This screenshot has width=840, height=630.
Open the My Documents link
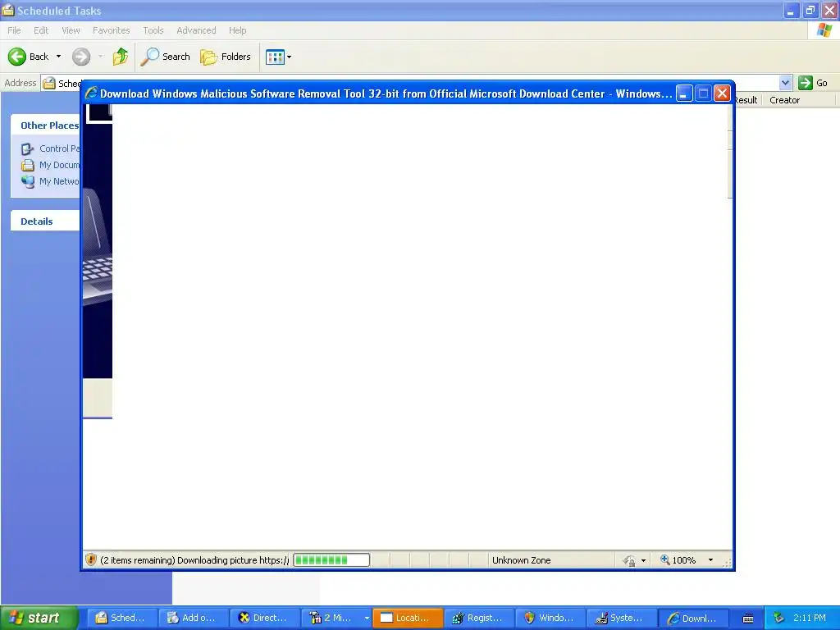pyautogui.click(x=51, y=165)
